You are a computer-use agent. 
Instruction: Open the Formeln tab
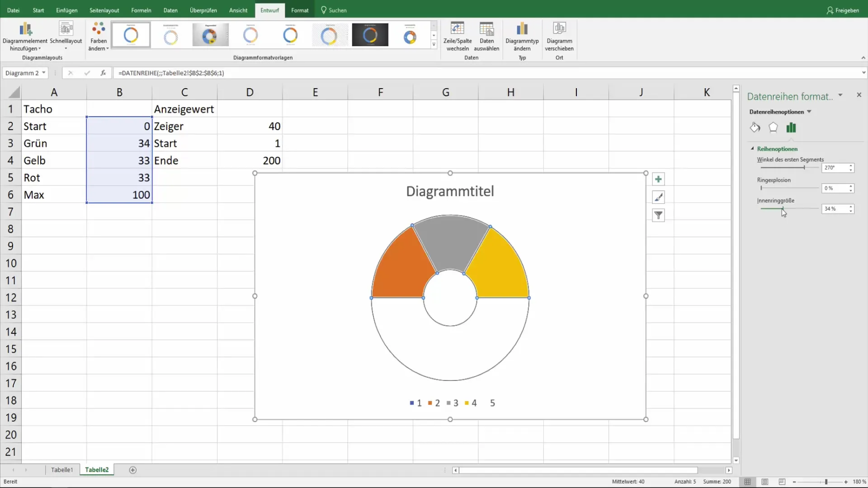141,10
